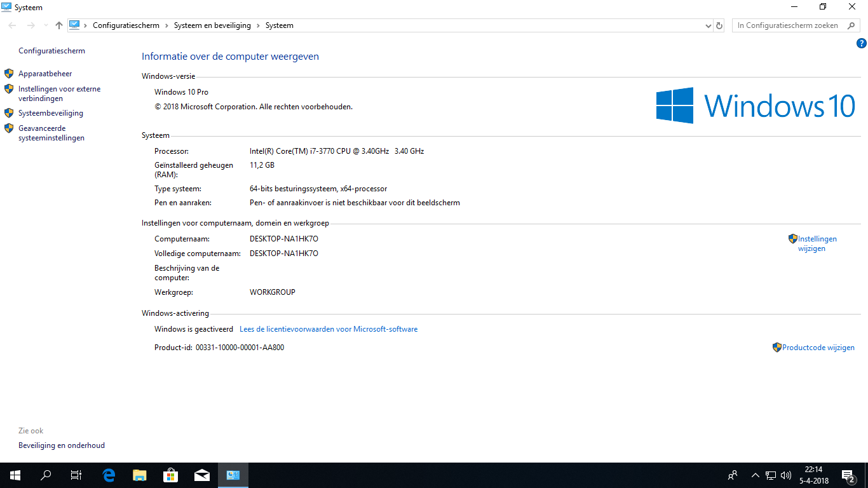Open Beveiliging en onderhoud link
The width and height of the screenshot is (868, 488).
[x=62, y=445]
